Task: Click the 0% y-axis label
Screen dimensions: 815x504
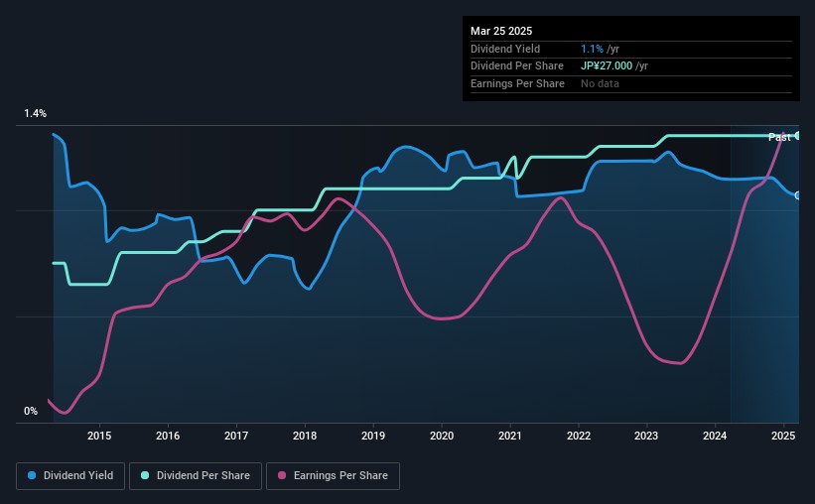Action: (29, 412)
